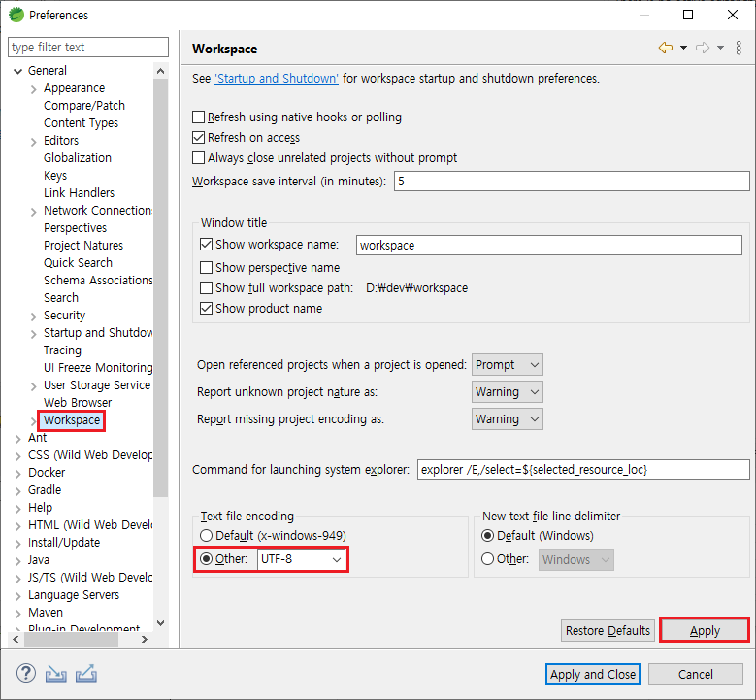Expand the Maven preferences node
The image size is (756, 700).
click(x=17, y=614)
